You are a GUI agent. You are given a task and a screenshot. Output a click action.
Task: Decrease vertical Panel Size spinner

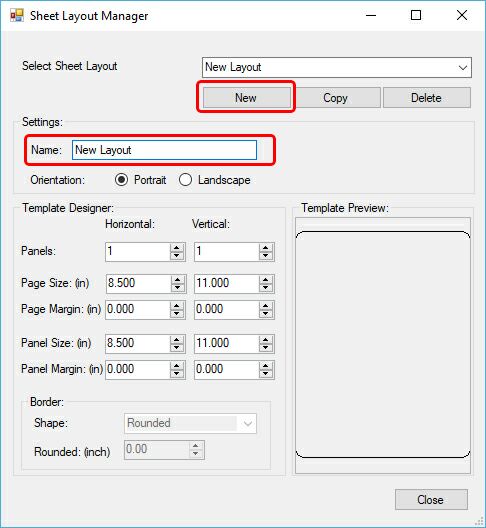(x=266, y=348)
